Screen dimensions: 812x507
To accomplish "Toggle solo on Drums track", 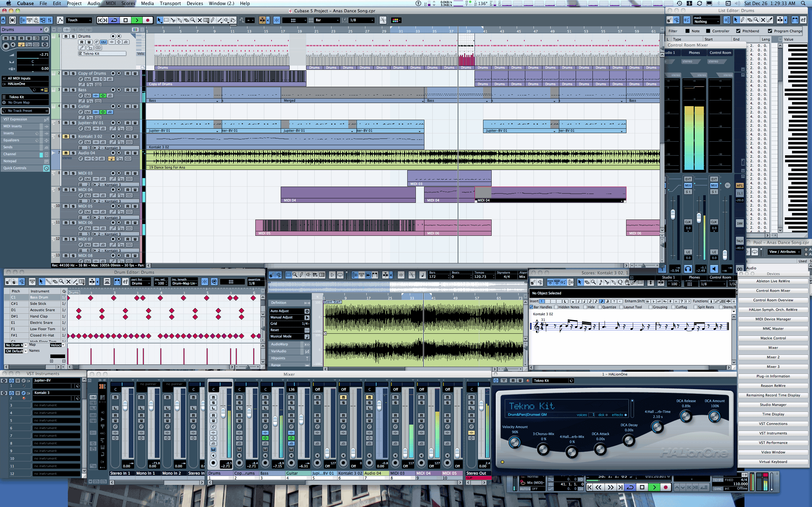I will point(72,37).
